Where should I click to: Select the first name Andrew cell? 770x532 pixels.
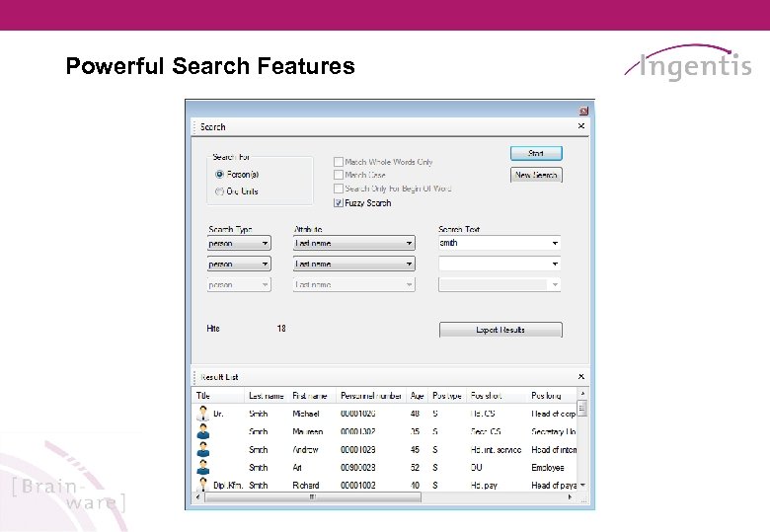tap(305, 449)
